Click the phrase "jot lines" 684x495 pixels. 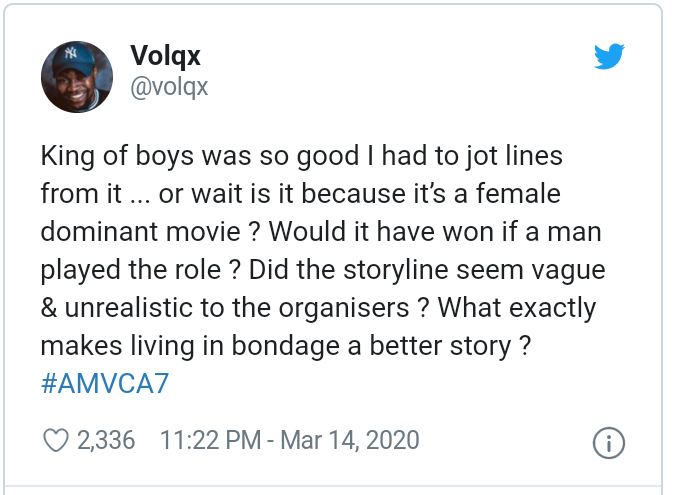click(507, 157)
